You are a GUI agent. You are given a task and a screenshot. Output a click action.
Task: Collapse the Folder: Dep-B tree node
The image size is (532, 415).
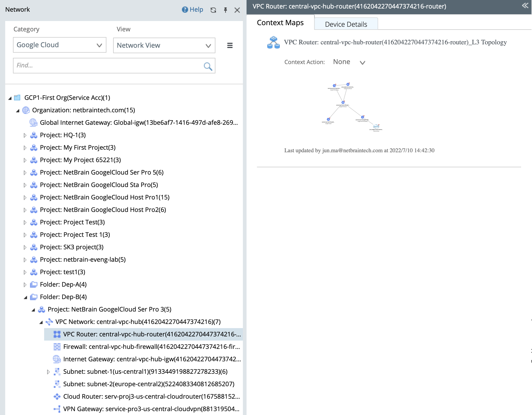[26, 297]
